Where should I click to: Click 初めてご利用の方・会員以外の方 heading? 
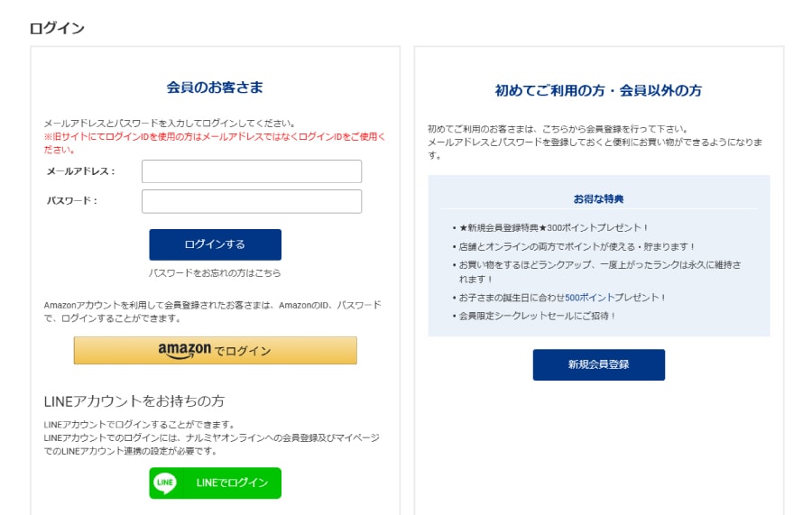(x=599, y=90)
